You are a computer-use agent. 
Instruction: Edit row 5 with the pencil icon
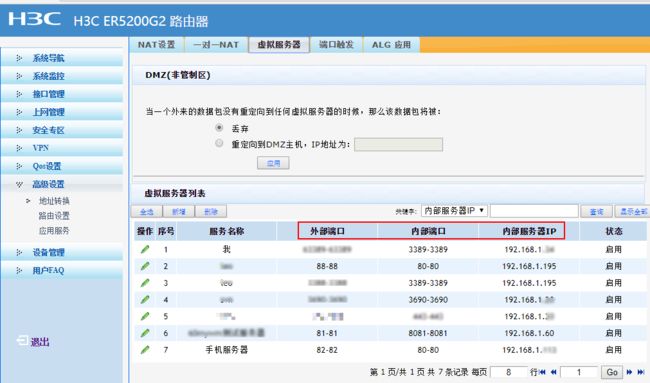click(x=145, y=316)
